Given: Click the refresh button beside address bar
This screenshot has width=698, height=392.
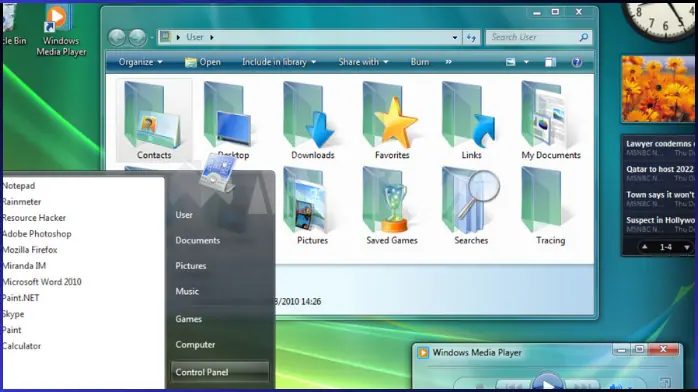Looking at the screenshot, I should pyautogui.click(x=471, y=38).
